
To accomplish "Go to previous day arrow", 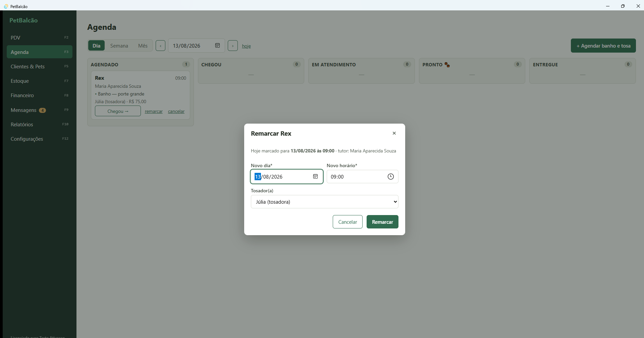I will pos(160,46).
